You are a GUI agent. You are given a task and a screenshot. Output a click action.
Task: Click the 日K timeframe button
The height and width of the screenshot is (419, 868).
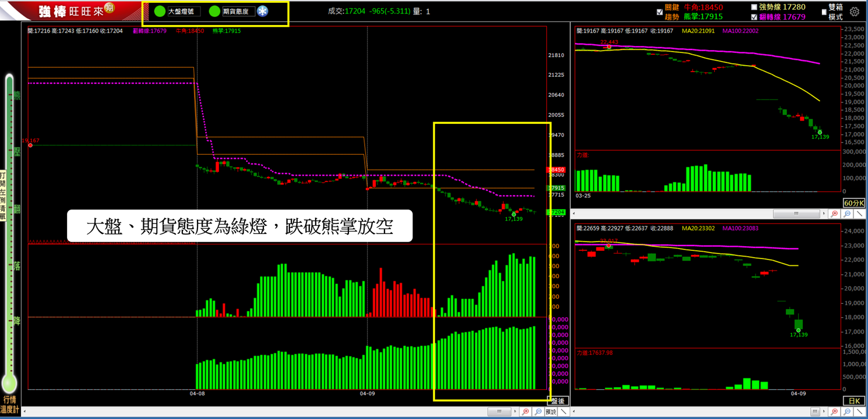(855, 401)
